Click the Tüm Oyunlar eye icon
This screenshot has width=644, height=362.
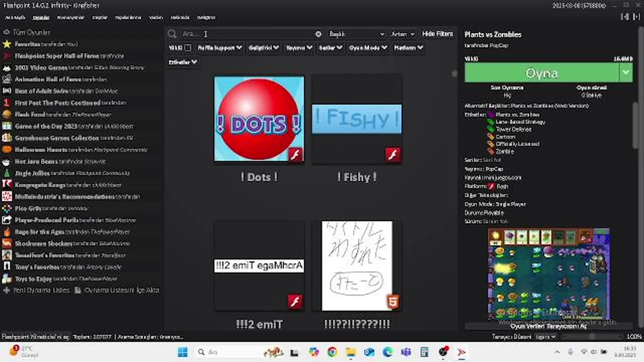[7, 32]
